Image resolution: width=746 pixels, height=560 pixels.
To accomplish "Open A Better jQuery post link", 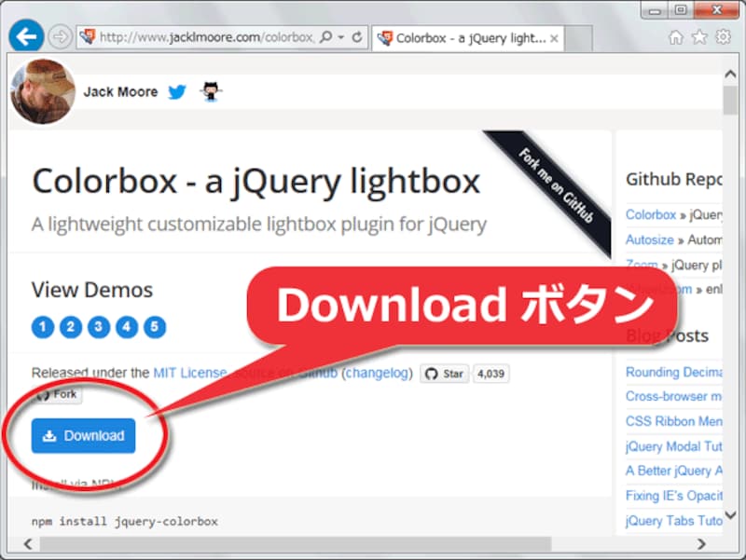I will pyautogui.click(x=673, y=471).
